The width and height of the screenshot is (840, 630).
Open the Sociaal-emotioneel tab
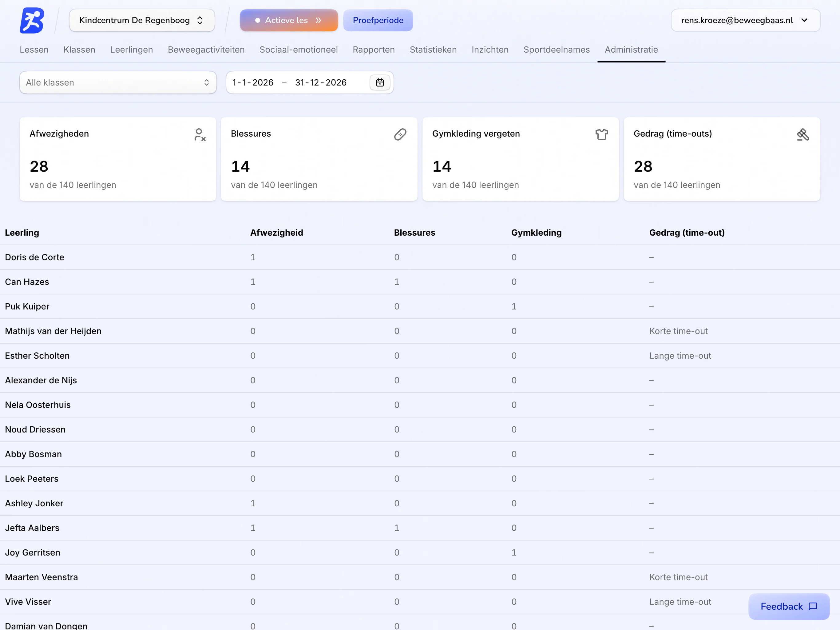(299, 50)
